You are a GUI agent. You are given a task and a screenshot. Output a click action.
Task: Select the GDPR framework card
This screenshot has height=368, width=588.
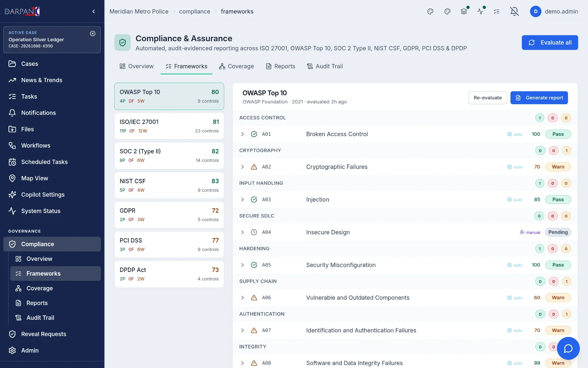(x=169, y=215)
